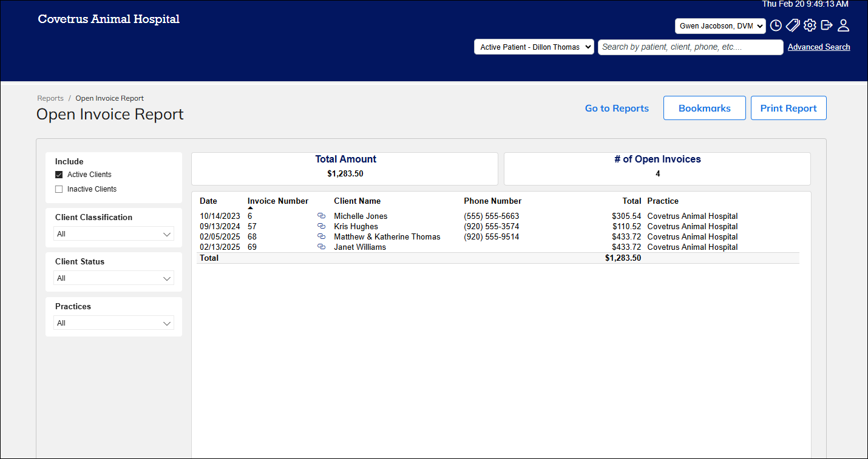Open the user profile icon

tap(844, 25)
